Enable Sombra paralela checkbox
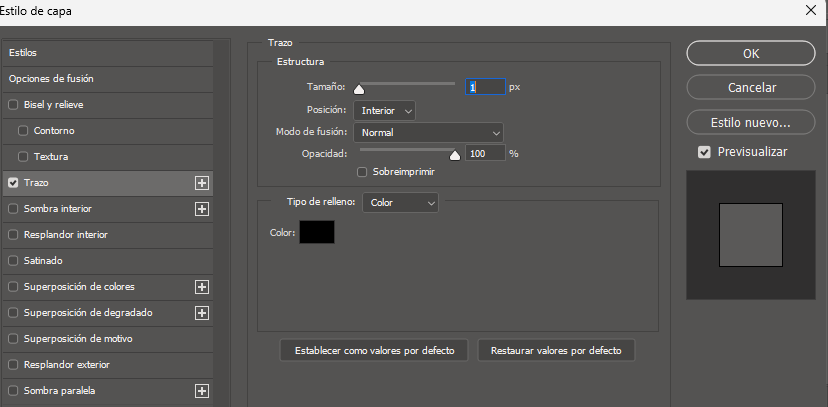 (13, 391)
